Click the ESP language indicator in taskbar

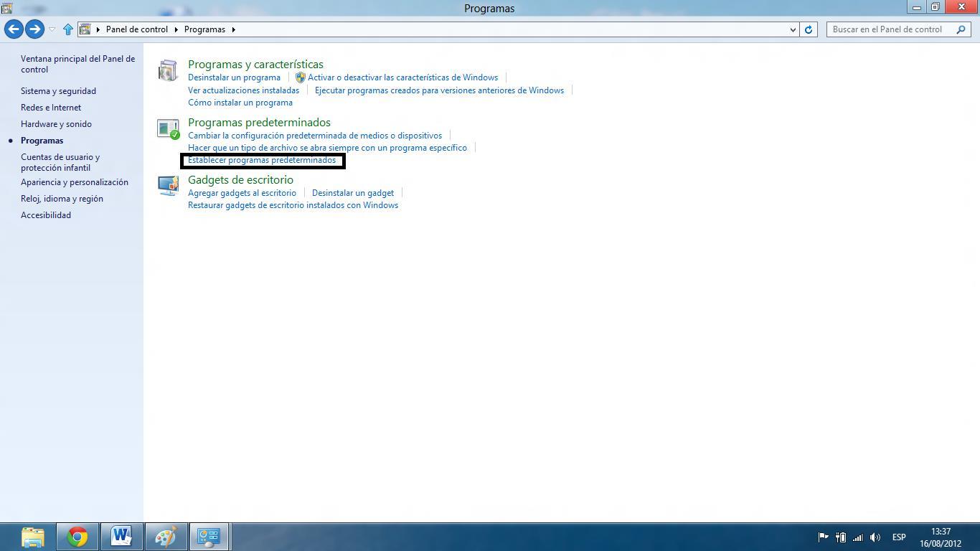click(898, 537)
